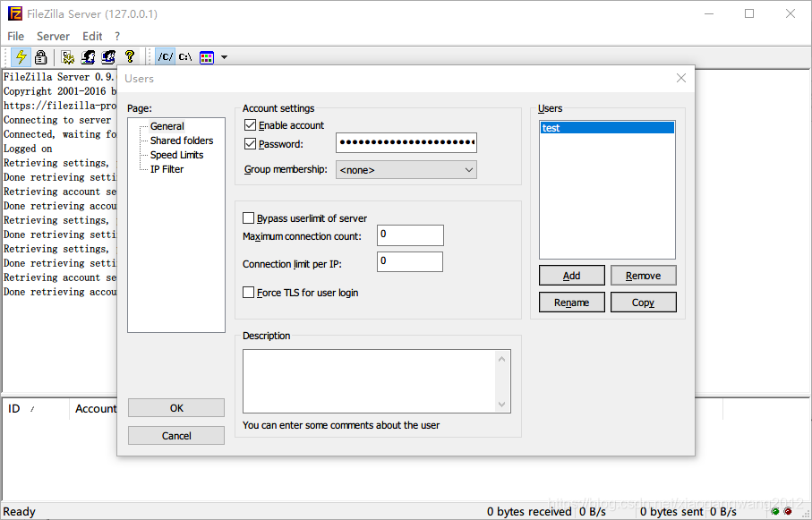
Task: Click the Cancel button
Action: tap(176, 436)
